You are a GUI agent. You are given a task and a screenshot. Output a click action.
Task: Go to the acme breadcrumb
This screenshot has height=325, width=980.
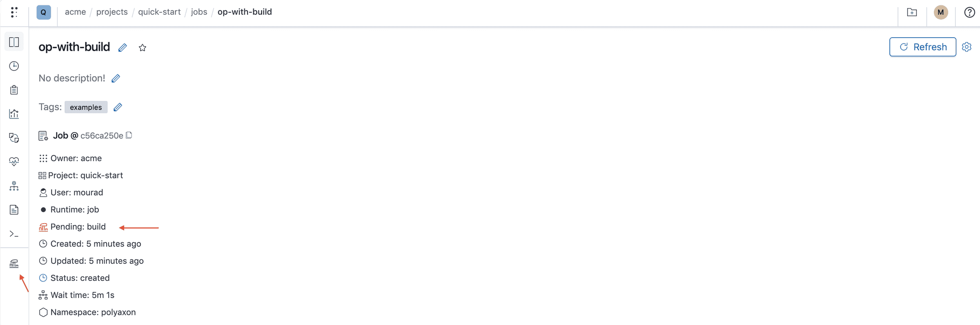[75, 12]
